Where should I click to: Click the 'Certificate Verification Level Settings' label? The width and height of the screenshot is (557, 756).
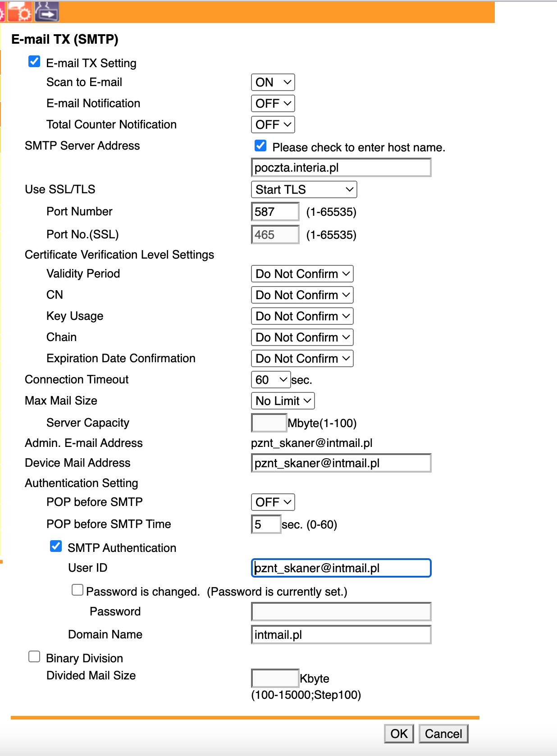pyautogui.click(x=119, y=255)
